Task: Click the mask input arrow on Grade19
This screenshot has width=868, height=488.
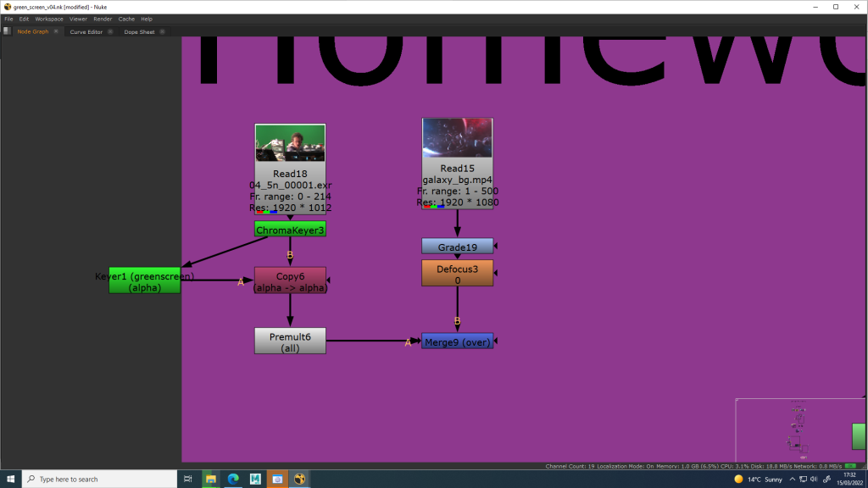Action: (495, 246)
